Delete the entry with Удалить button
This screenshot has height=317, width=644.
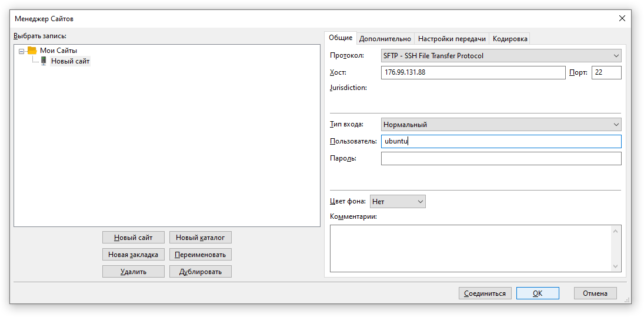[x=133, y=272]
